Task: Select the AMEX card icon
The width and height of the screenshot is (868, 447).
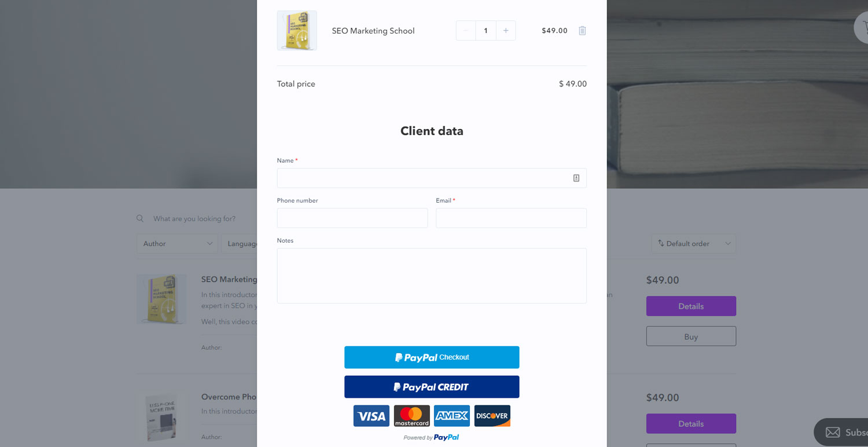Action: point(452,416)
